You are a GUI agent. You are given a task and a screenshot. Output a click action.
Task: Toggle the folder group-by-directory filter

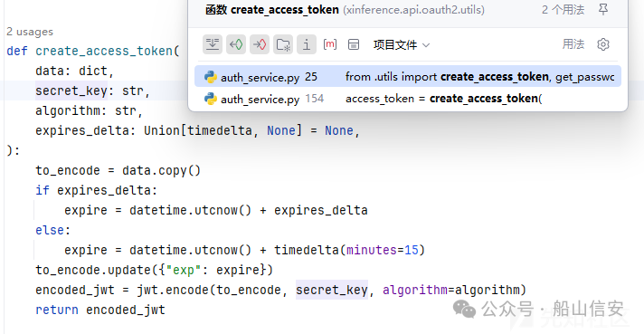click(x=283, y=44)
